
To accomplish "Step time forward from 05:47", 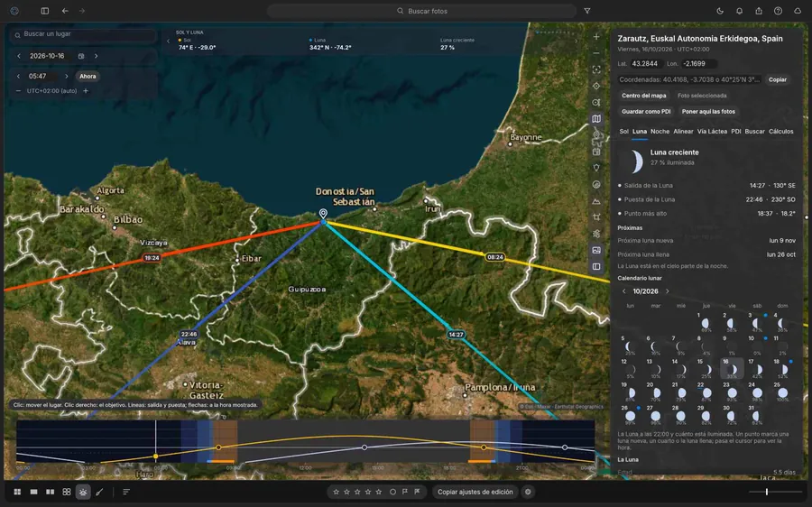I will pos(66,76).
